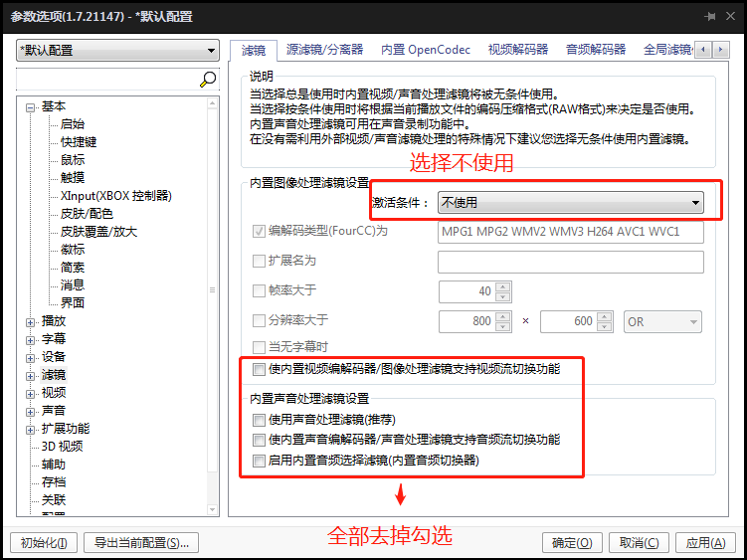Viewport: 747px width, 560px height.
Task: Increase the 帧率大于 spinner value
Action: point(503,286)
